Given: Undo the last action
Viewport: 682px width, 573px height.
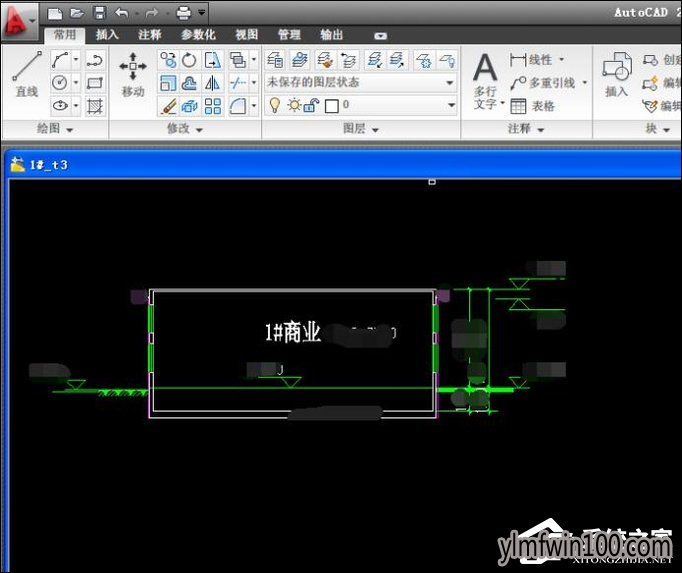Looking at the screenshot, I should coord(122,13).
